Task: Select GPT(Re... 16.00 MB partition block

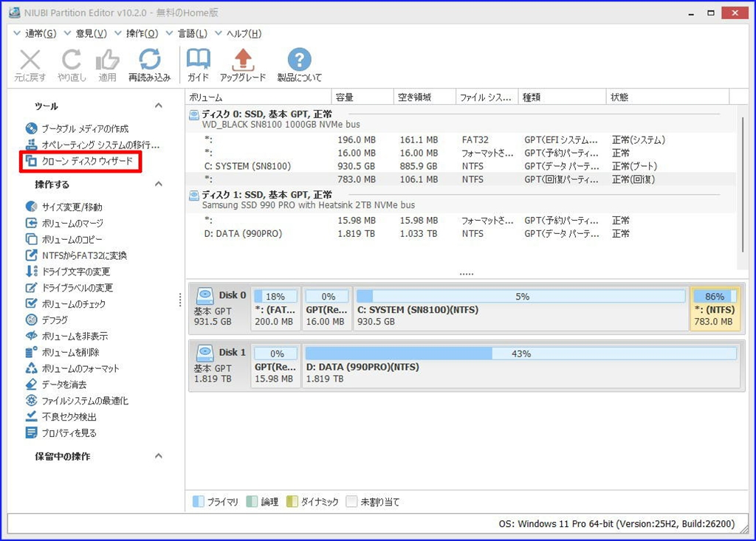Action: (x=326, y=309)
